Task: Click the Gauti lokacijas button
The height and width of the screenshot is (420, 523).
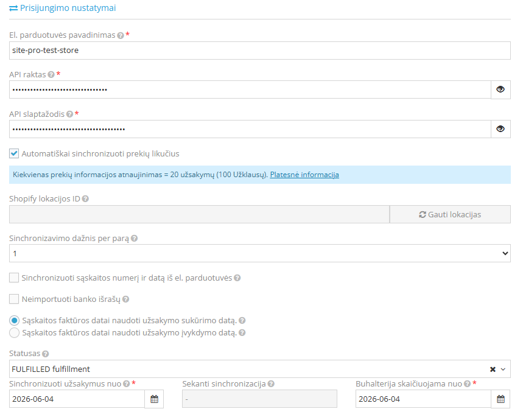Action: tap(450, 214)
